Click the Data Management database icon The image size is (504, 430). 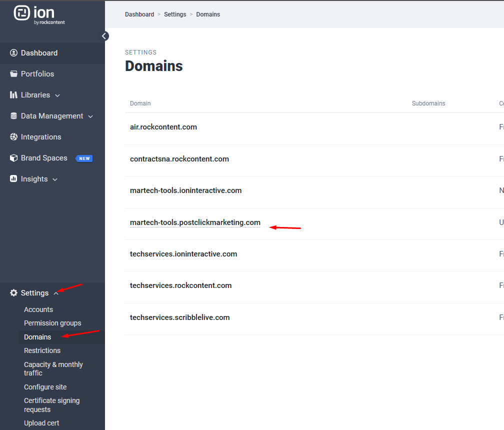click(x=13, y=116)
